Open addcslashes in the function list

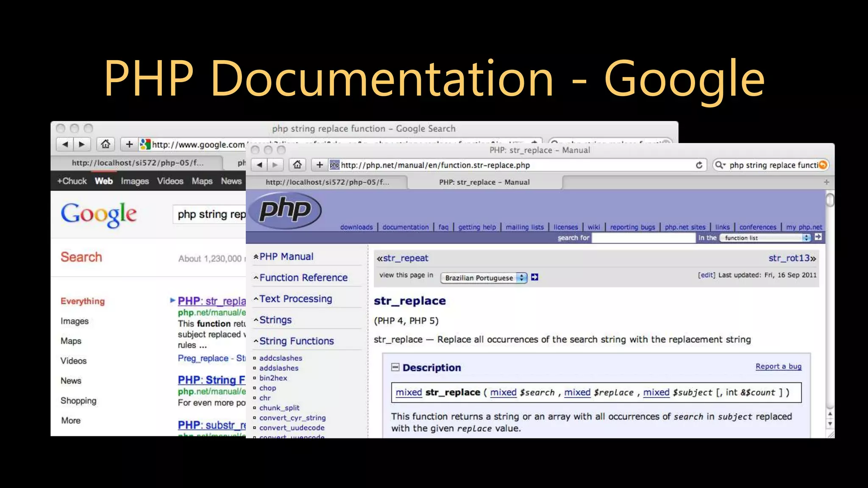[x=281, y=358]
